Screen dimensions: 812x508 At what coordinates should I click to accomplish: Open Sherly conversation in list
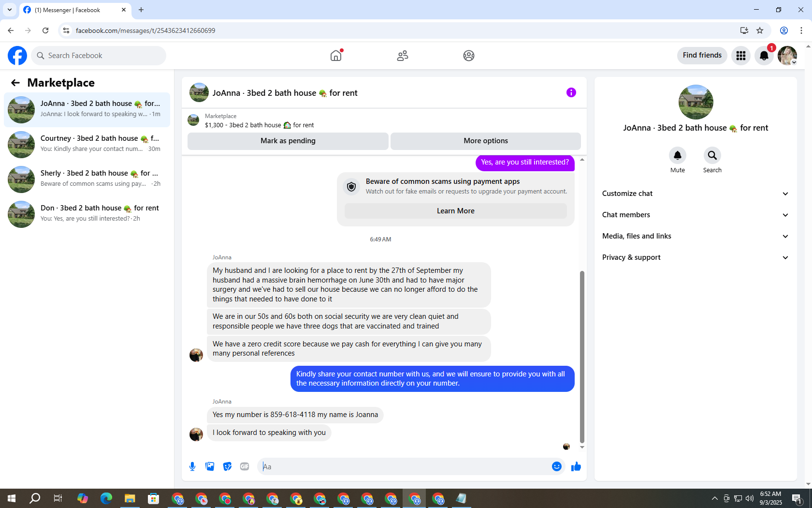87,179
